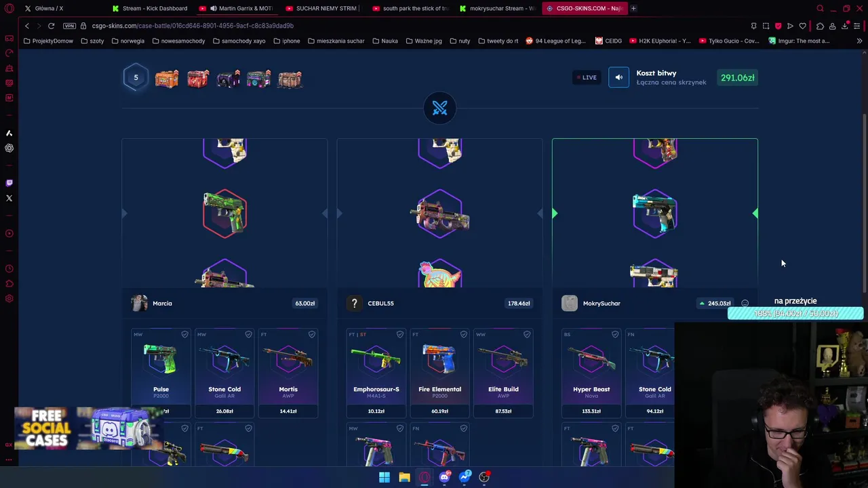Image resolution: width=868 pixels, height=488 pixels.
Task: Open the 94 League of Legends bookmark
Action: (x=555, y=41)
